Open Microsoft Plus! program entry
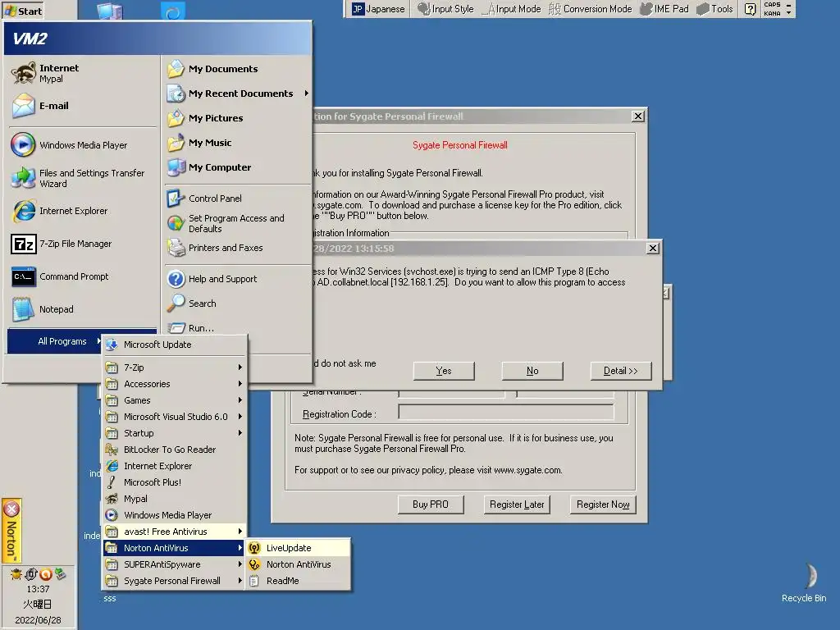 [175, 482]
